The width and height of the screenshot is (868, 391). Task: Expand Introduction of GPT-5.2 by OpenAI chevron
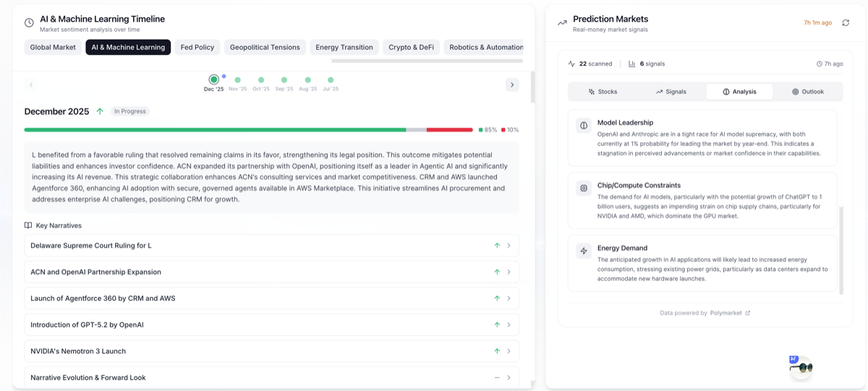coord(509,325)
